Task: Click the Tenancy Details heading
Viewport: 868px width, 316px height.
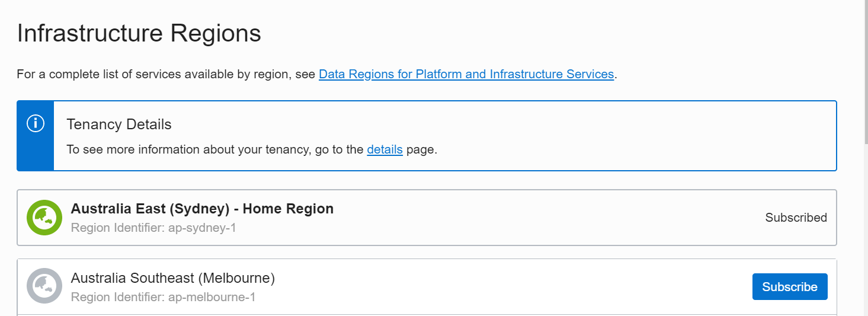Action: 119,125
